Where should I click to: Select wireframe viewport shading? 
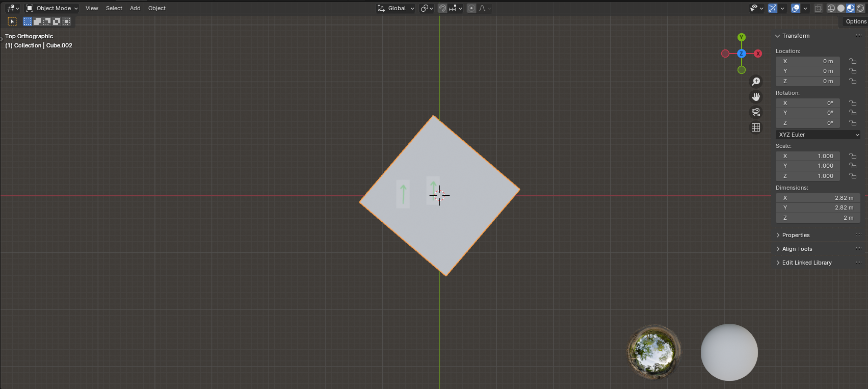pos(831,8)
